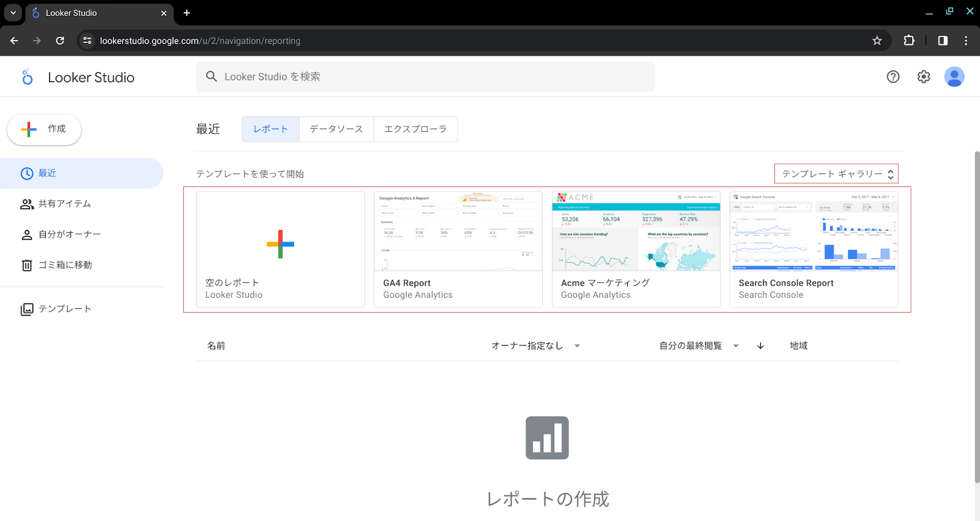Open the GA4 Report template
This screenshot has width=980, height=521.
pyautogui.click(x=458, y=249)
